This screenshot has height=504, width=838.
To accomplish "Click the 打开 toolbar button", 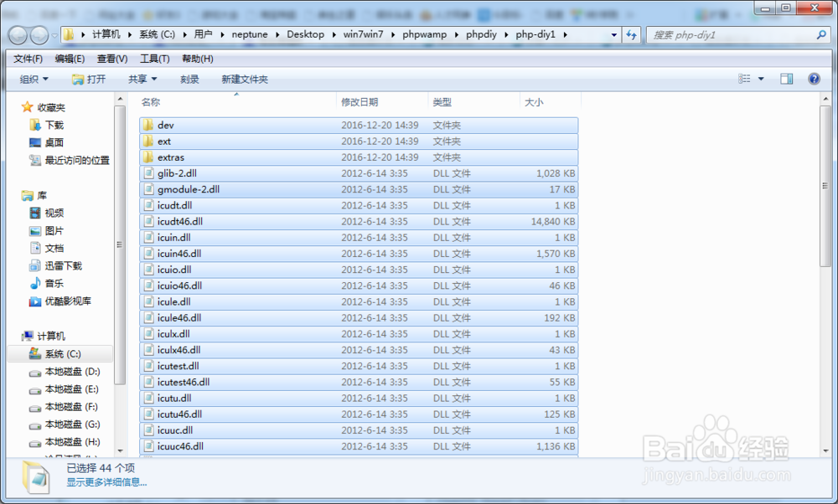I will 89,79.
